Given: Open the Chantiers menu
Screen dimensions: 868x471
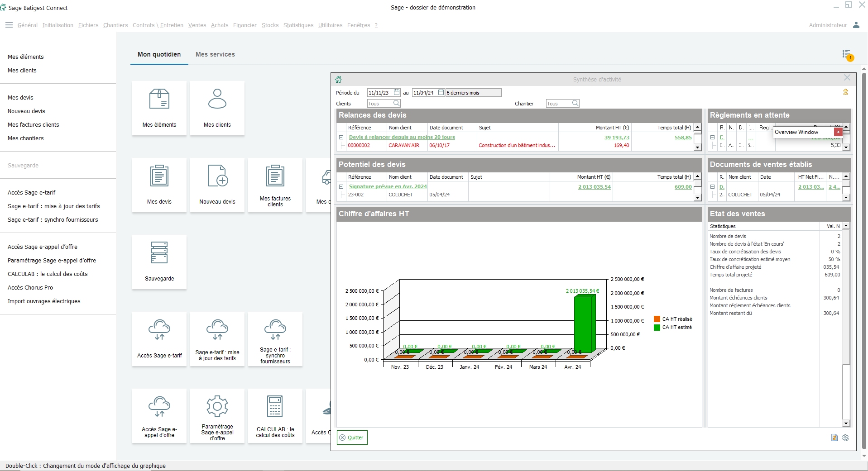Looking at the screenshot, I should click(115, 25).
